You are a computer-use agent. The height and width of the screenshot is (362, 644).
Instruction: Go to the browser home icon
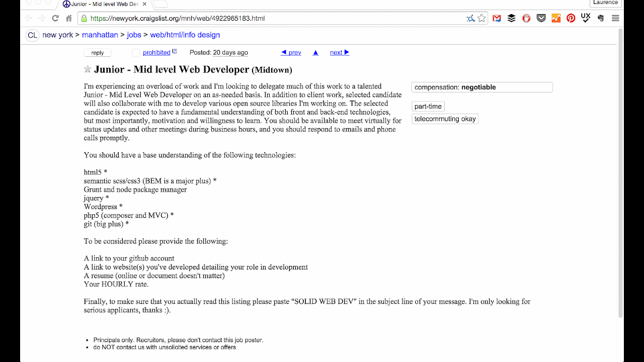point(69,18)
